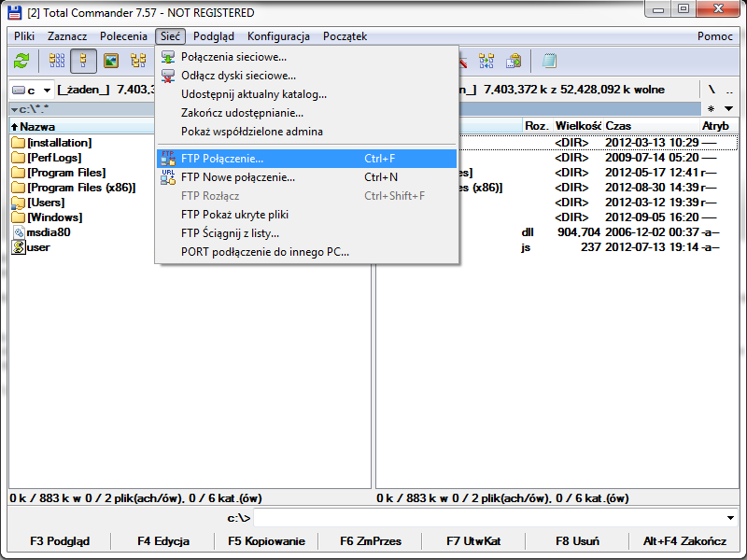
Task: Open right panel favorites asterisk button
Action: tap(711, 108)
